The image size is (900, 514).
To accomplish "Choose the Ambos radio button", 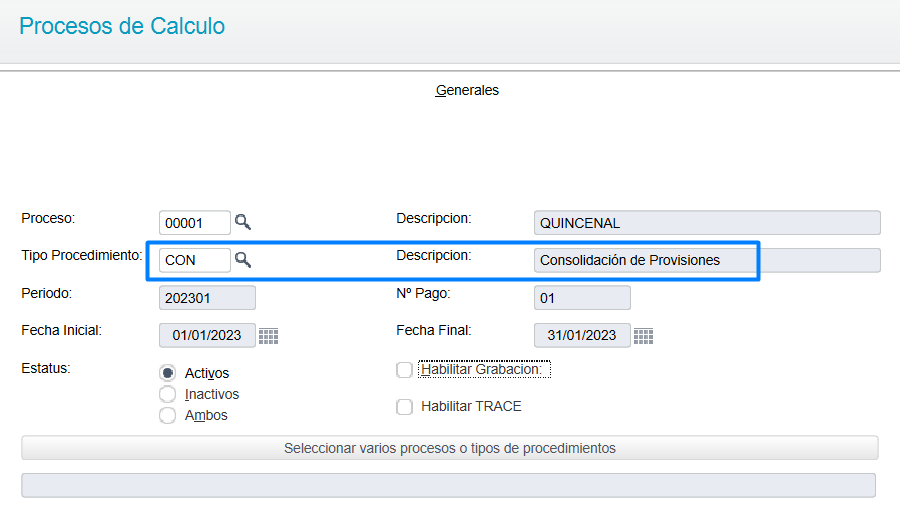I will pyautogui.click(x=168, y=415).
